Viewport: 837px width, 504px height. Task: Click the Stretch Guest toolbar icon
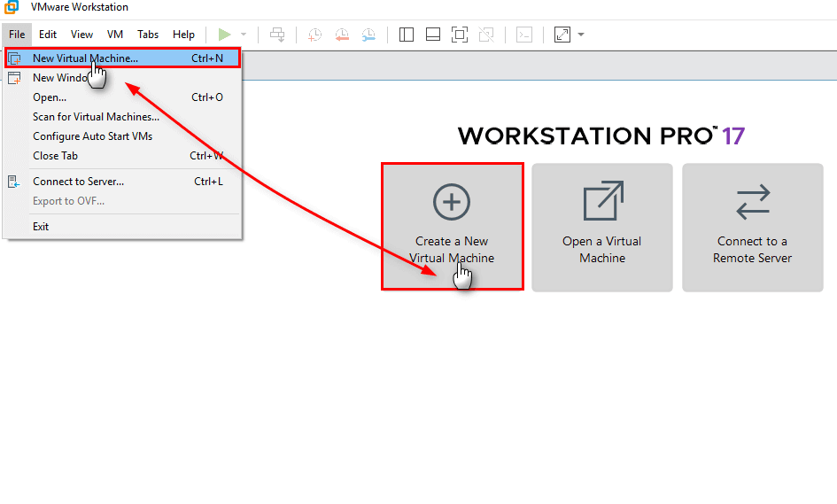coord(562,35)
